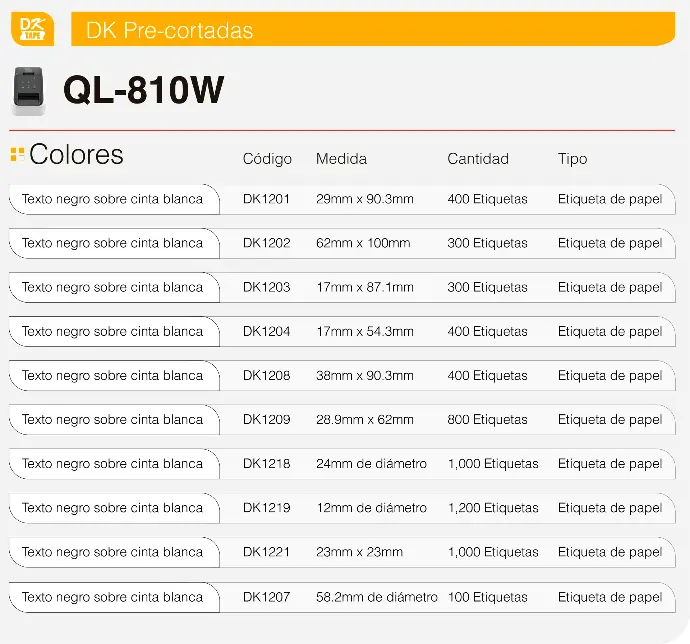Click Etiqueta de papel in the DK1201 row
This screenshot has width=690, height=644.
(610, 199)
